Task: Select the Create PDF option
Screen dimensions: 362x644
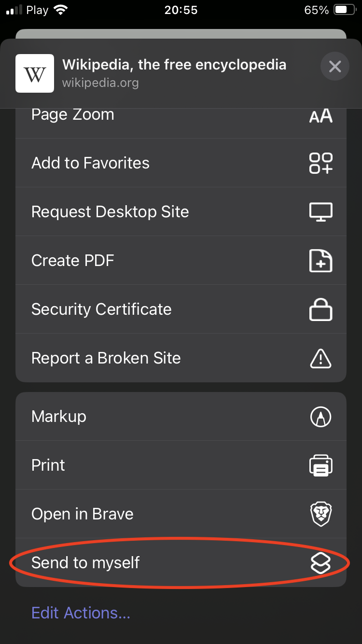Action: pos(73,261)
